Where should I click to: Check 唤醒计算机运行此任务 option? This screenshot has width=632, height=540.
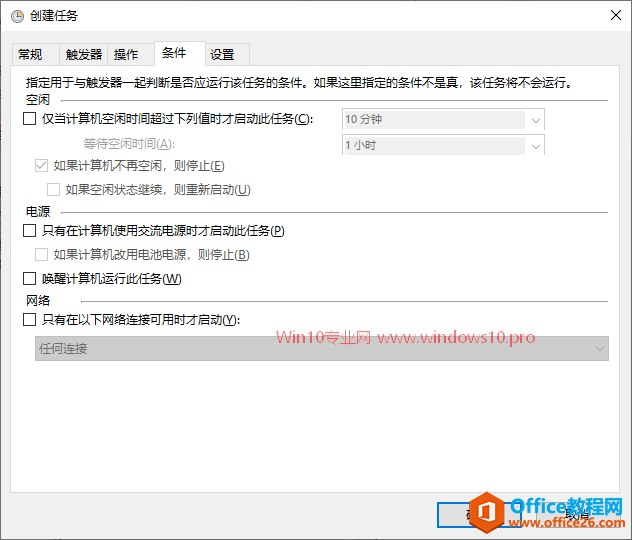click(29, 278)
